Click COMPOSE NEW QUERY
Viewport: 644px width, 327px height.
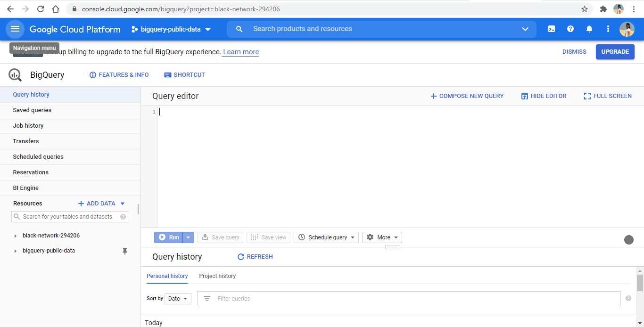point(467,96)
